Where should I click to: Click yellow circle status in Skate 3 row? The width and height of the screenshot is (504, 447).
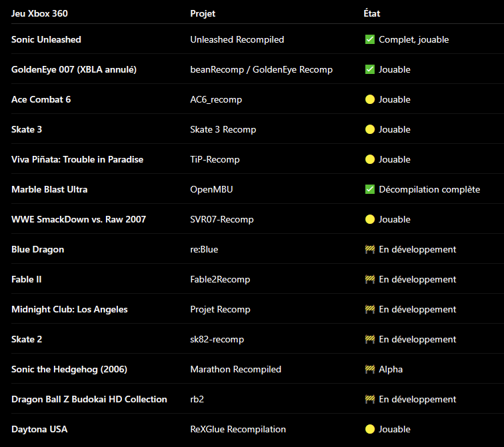(370, 129)
